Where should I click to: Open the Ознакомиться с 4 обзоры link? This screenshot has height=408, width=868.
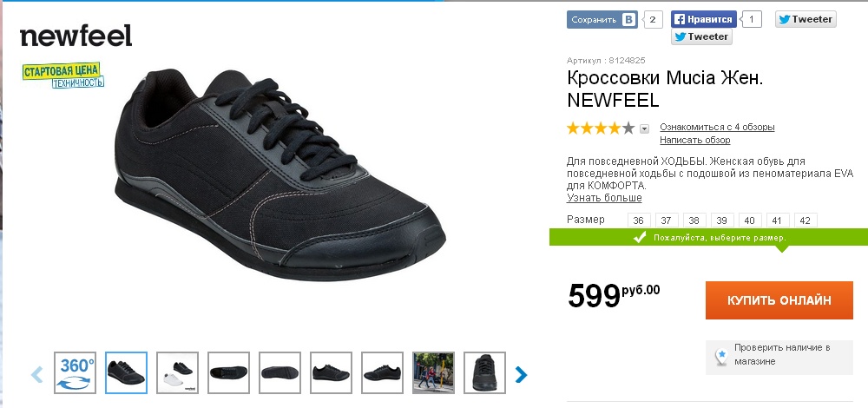point(717,127)
